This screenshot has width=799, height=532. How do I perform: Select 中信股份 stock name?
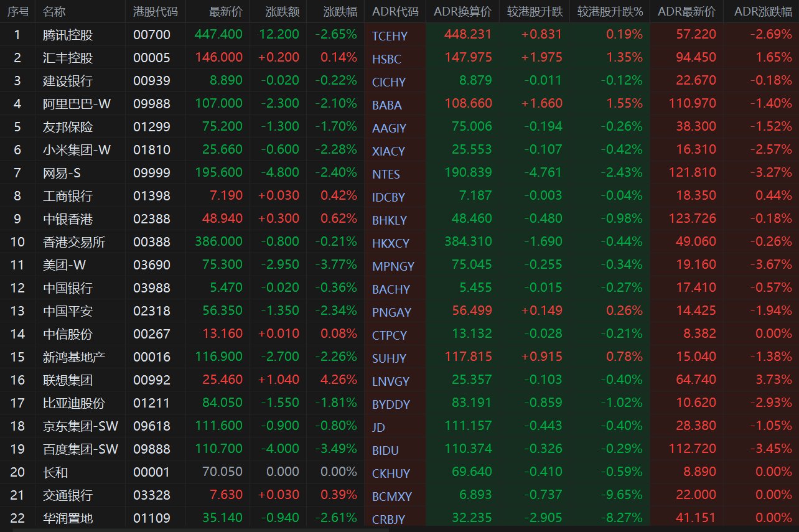(68, 334)
